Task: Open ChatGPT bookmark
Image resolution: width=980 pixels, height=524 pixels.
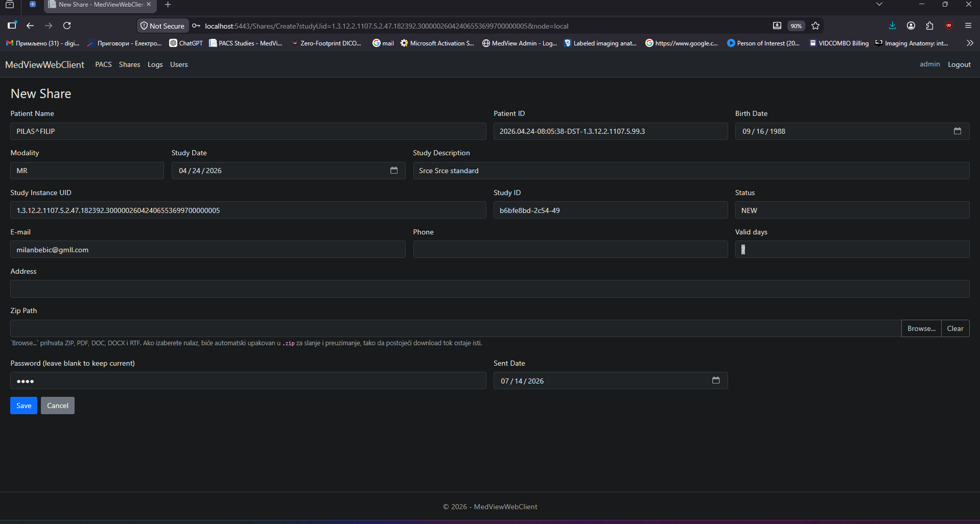Action: tap(186, 43)
